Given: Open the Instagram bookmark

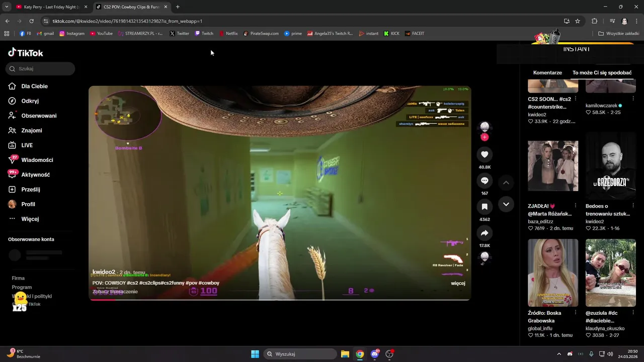Looking at the screenshot, I should coord(71,34).
